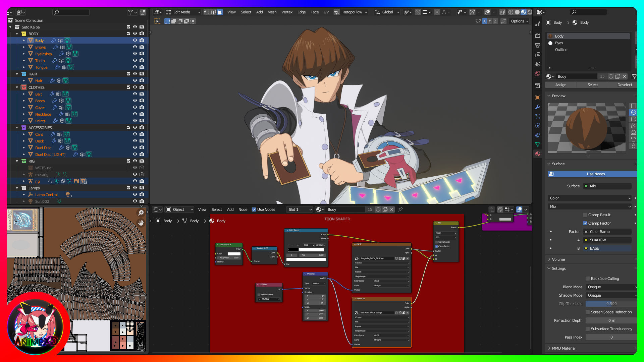Toggle Z axis mirror button

pos(495,21)
